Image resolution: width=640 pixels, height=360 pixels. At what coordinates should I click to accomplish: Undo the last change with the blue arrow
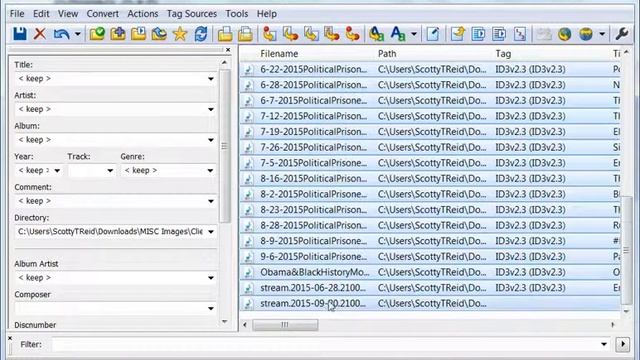click(61, 34)
